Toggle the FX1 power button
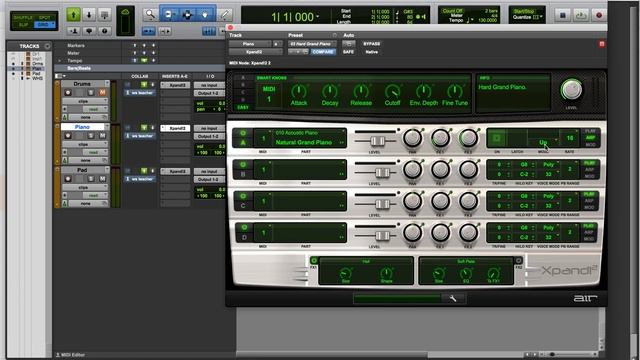This screenshot has width=640, height=360. (314, 260)
